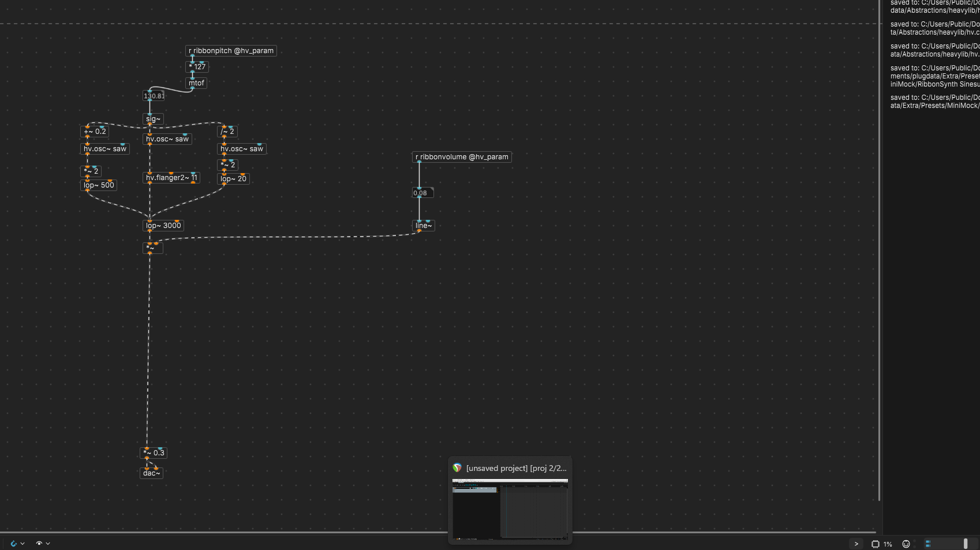Click the blue audio level meter icon

[928, 544]
